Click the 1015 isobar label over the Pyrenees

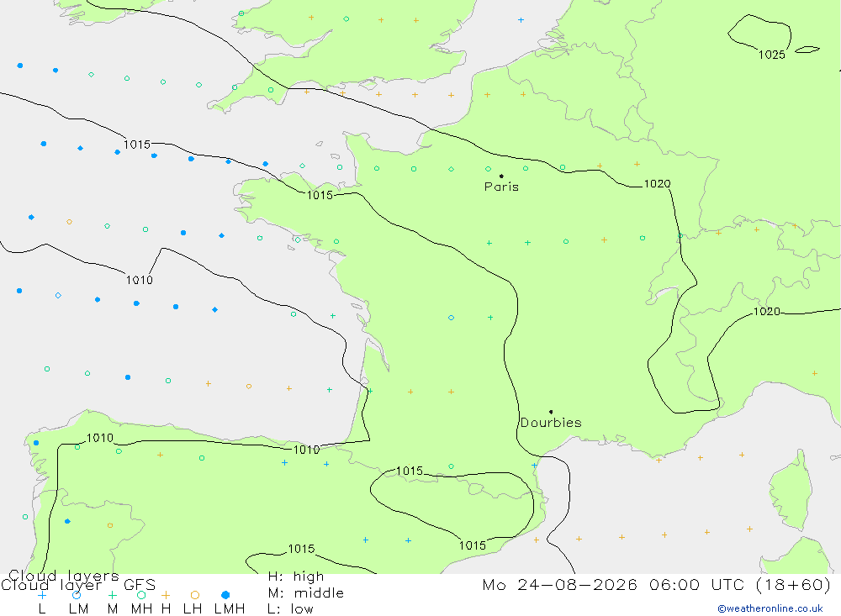point(410,471)
